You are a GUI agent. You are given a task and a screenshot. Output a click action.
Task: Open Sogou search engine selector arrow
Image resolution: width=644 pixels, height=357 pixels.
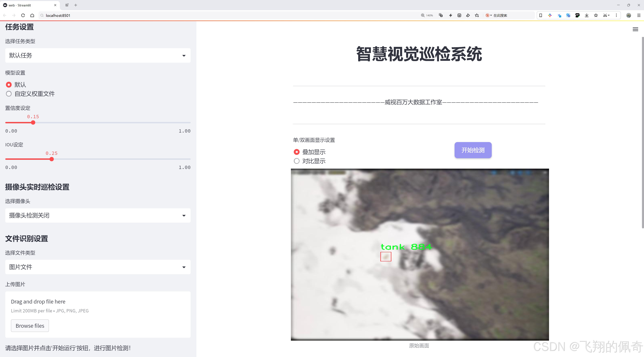point(491,15)
